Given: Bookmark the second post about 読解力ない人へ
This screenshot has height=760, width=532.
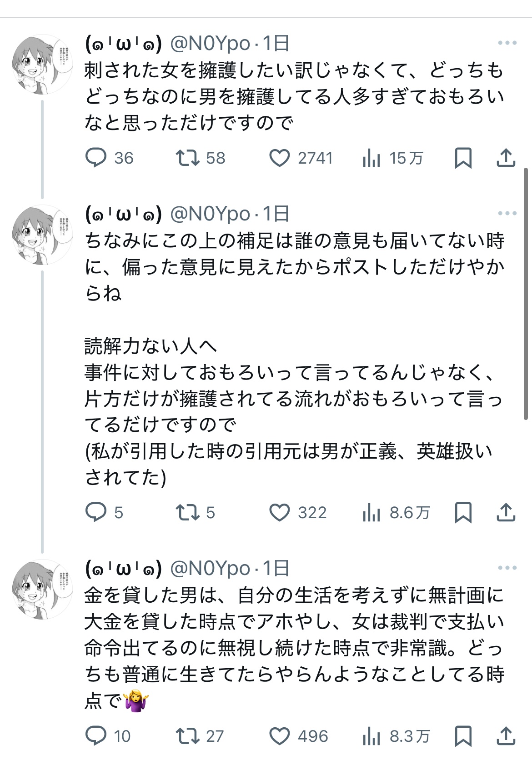Looking at the screenshot, I should (x=463, y=512).
